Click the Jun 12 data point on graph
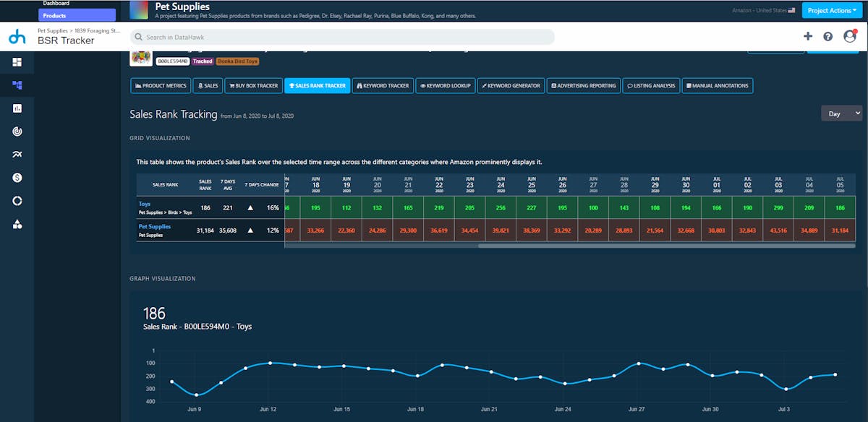This screenshot has width=868, height=422. pos(270,363)
